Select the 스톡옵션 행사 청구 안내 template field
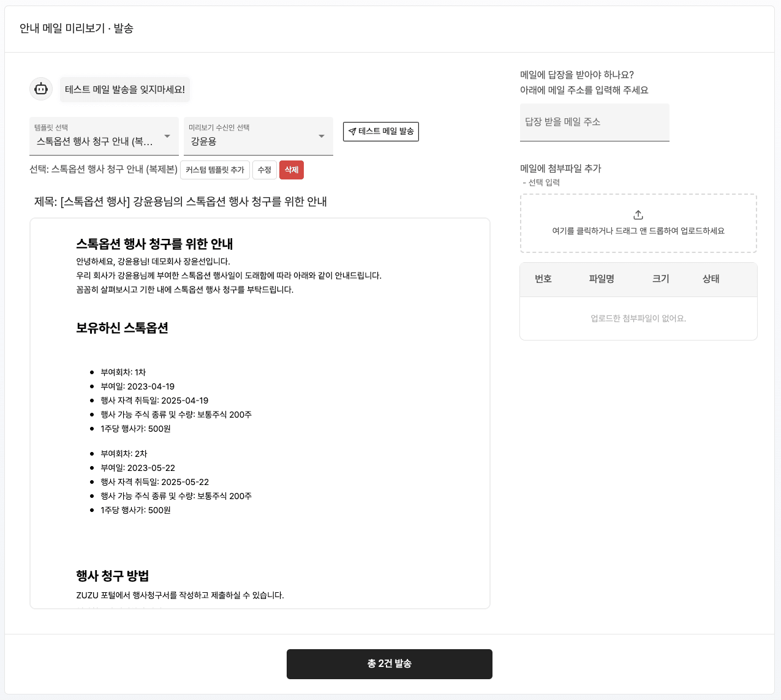Image resolution: width=781 pixels, height=700 pixels. 104,136
